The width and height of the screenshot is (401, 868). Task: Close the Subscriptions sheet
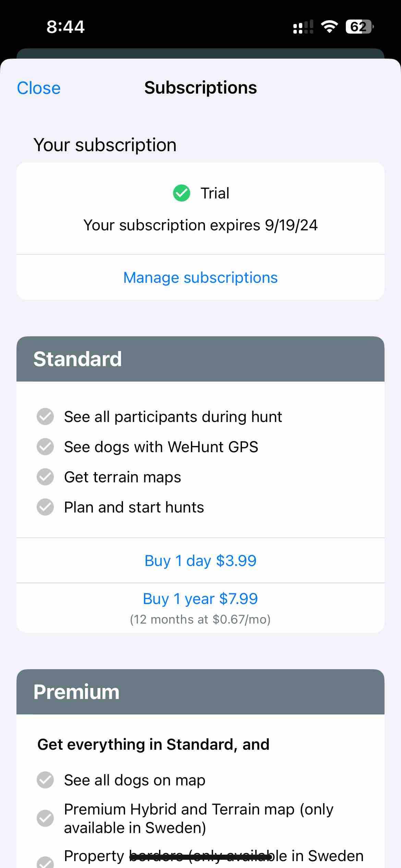pos(39,88)
